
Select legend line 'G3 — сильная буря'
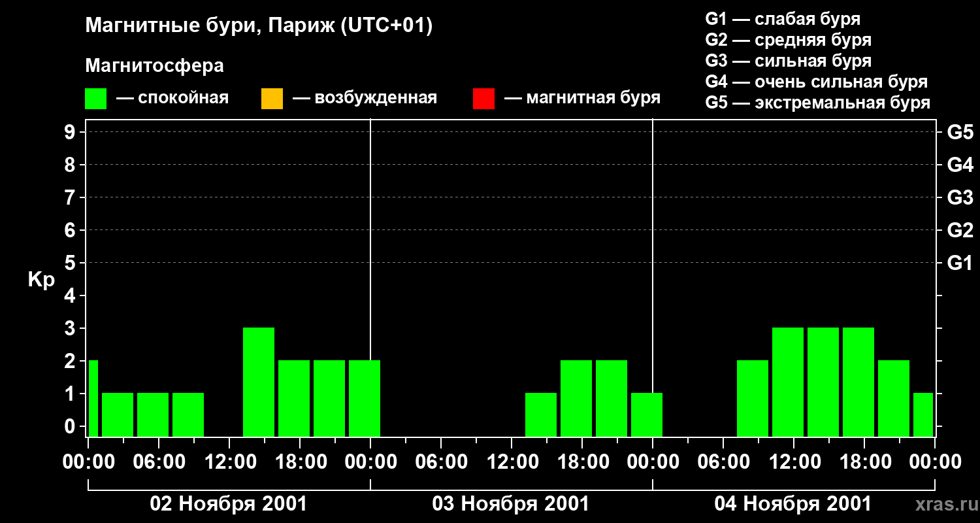pos(789,61)
